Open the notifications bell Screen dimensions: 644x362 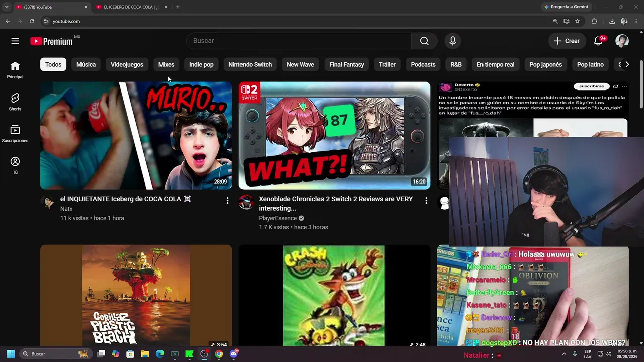598,41
